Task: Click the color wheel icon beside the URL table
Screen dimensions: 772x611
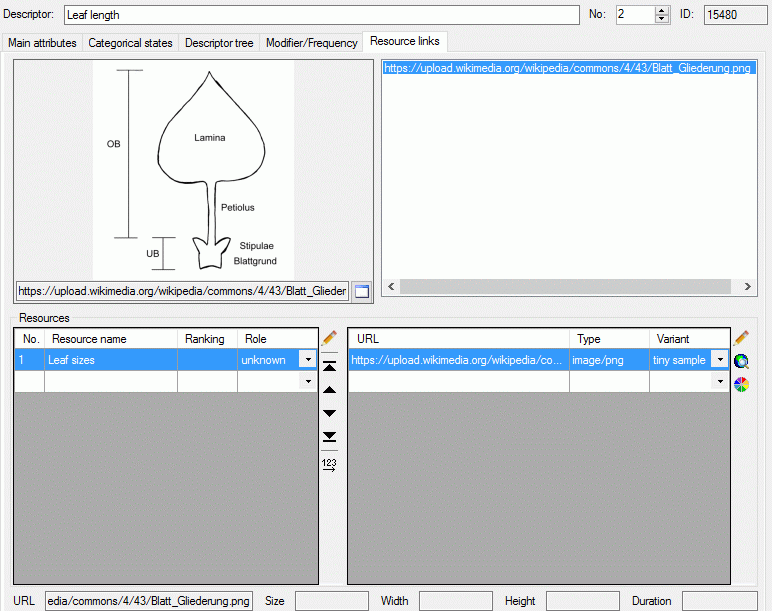Action: click(x=741, y=384)
